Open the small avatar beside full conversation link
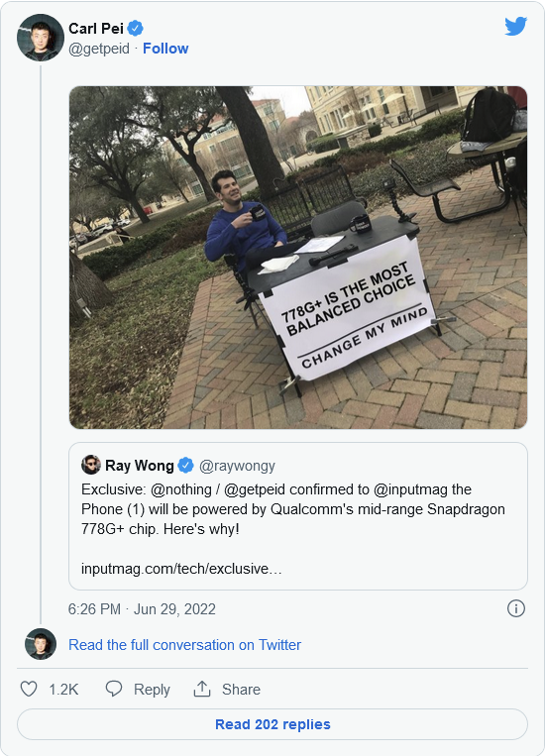 [41, 644]
